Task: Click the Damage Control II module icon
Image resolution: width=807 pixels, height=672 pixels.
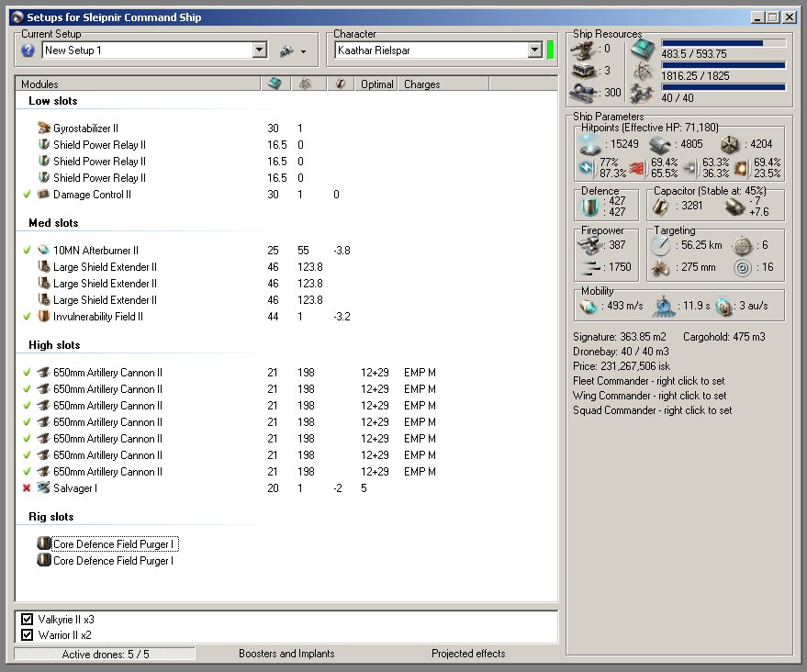Action: tap(43, 195)
